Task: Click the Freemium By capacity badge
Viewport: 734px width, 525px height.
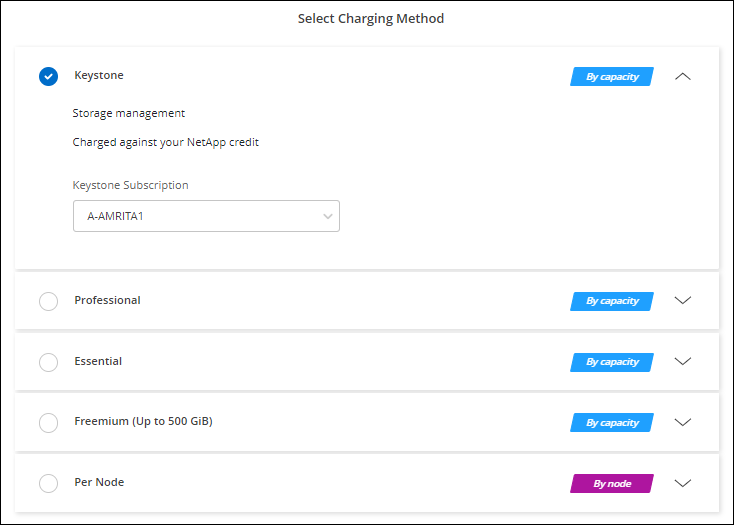Action: 612,423
